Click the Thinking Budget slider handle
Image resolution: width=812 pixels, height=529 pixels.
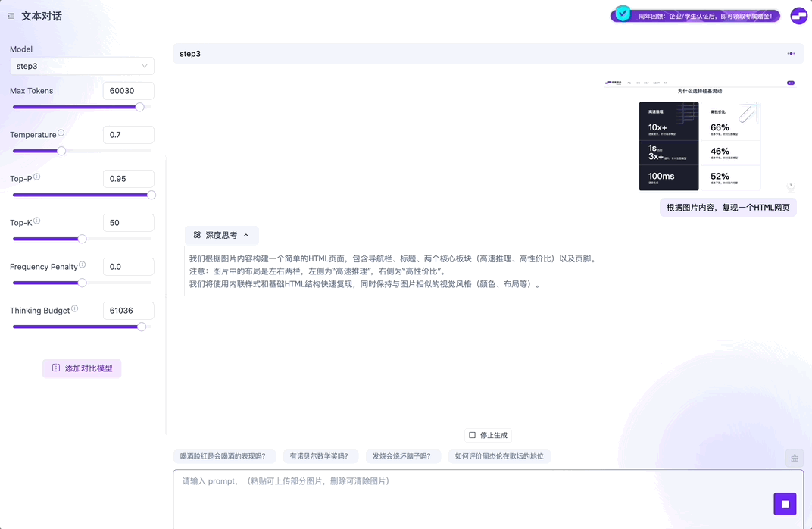[142, 327]
